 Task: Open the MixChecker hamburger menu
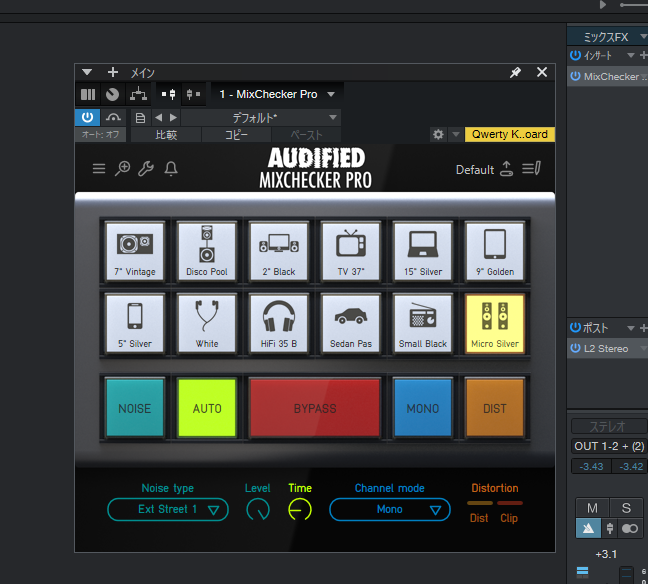click(99, 169)
